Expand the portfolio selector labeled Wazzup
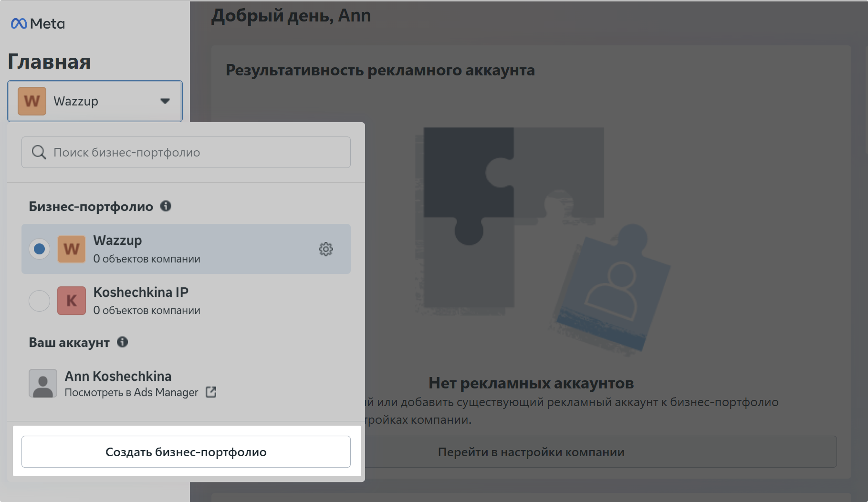 [x=94, y=101]
